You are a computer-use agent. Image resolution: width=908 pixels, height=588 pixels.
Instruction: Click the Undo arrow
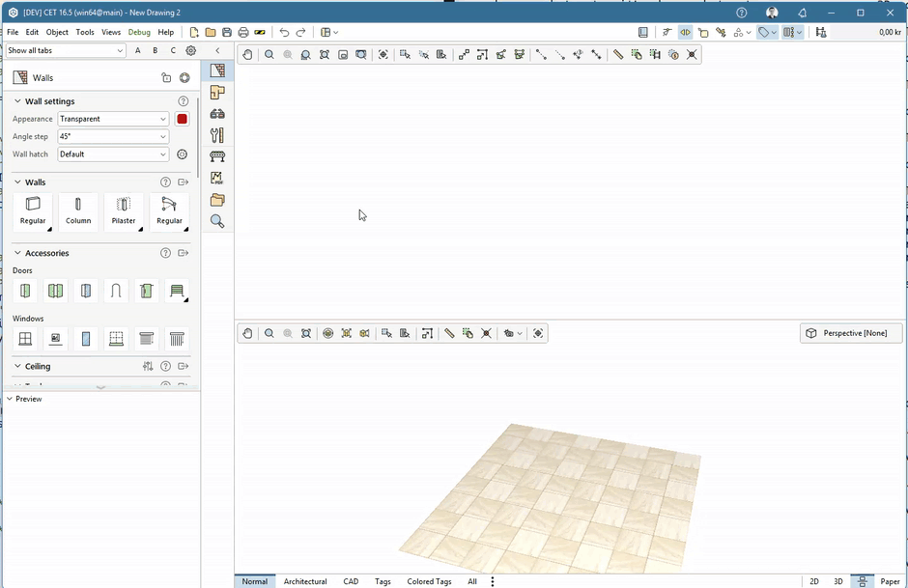(x=284, y=33)
